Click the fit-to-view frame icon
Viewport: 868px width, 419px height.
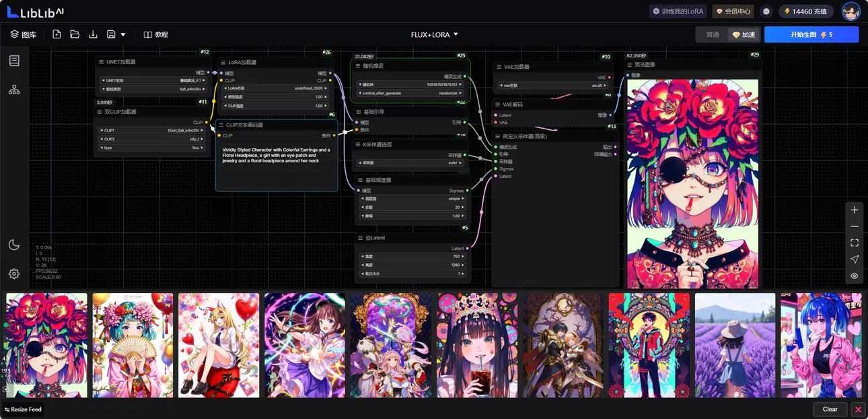point(854,243)
